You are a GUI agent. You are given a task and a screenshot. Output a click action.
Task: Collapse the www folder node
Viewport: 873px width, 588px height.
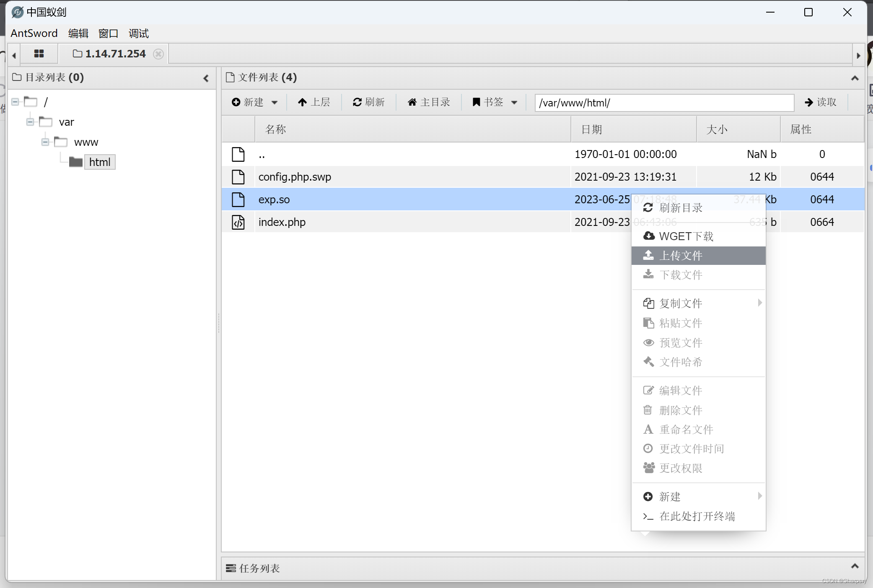pos(45,142)
